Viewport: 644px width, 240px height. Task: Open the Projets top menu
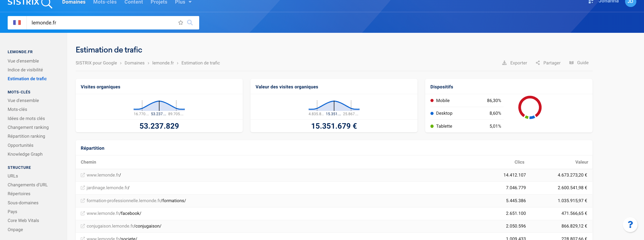tap(159, 2)
